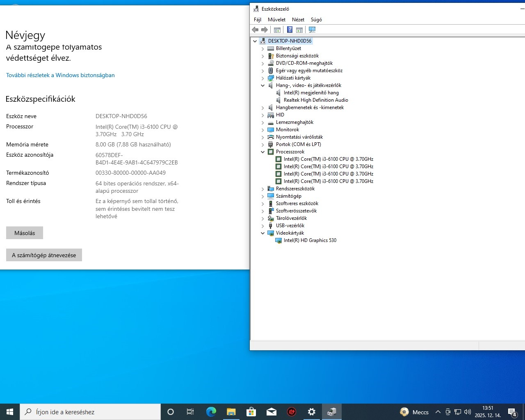525x420 pixels.
Task: Open the Mail app from taskbar
Action: pos(271,412)
